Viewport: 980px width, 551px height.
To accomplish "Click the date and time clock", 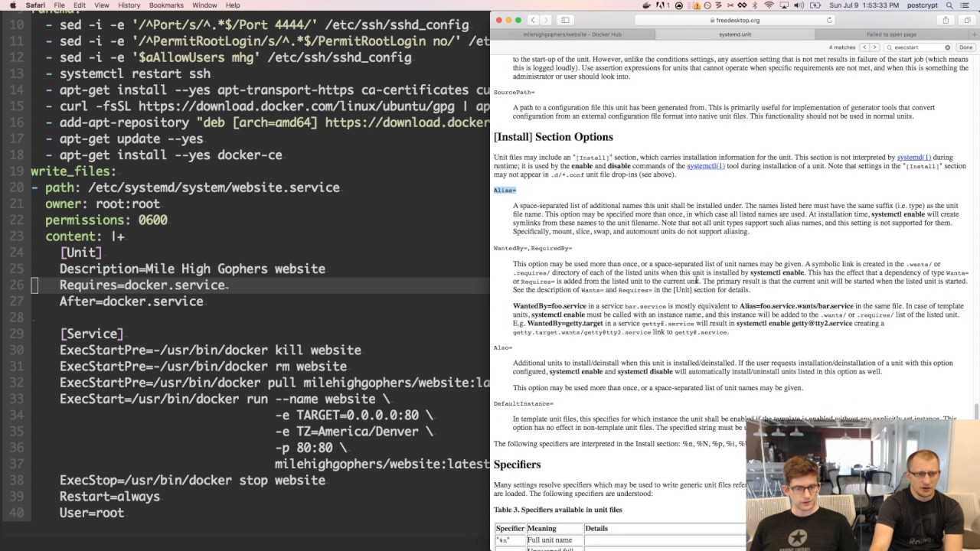I will click(864, 5).
